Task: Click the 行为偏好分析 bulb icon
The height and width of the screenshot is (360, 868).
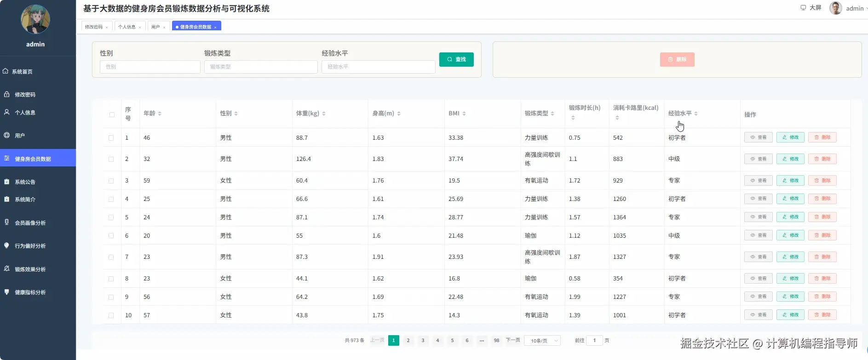Action: click(x=7, y=246)
